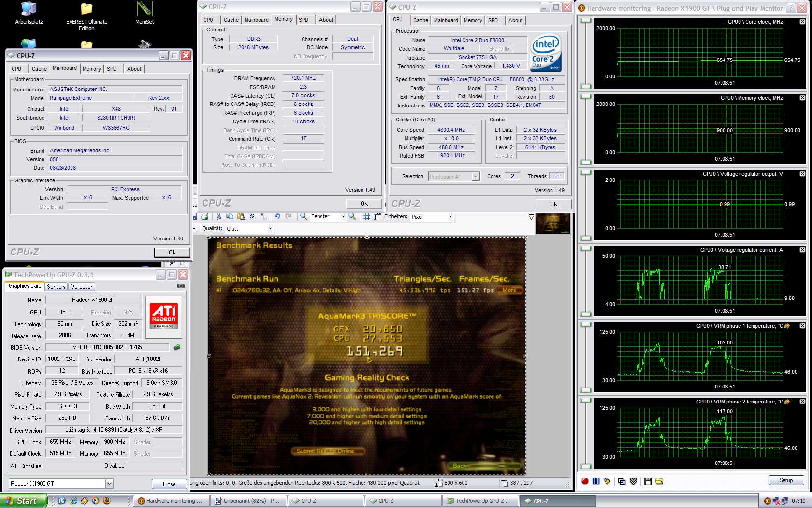This screenshot has width=812, height=508.
Task: Open the Radeon X1900 GT card selector dropdown
Action: 110,483
